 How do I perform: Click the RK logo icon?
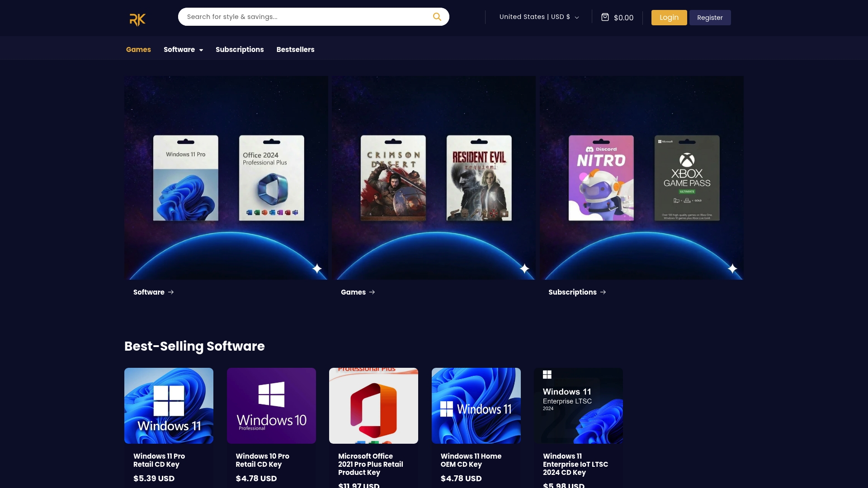point(137,19)
